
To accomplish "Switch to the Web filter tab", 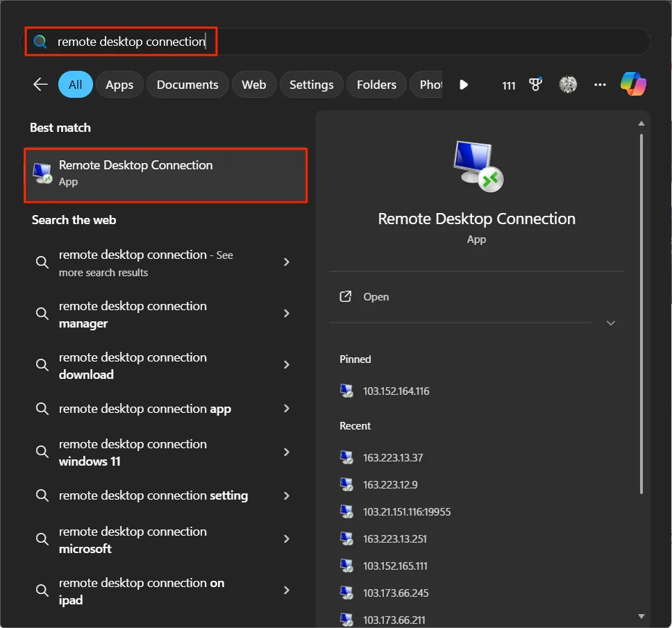I will tap(253, 85).
